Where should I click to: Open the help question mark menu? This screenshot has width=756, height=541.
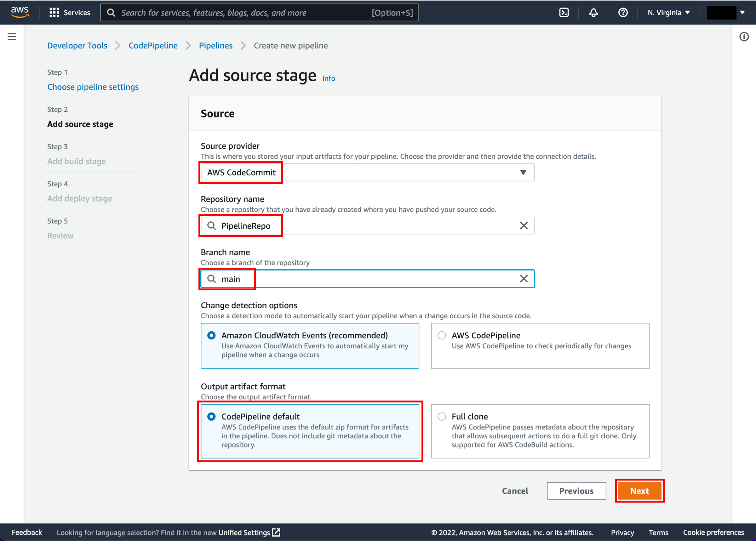pyautogui.click(x=623, y=13)
